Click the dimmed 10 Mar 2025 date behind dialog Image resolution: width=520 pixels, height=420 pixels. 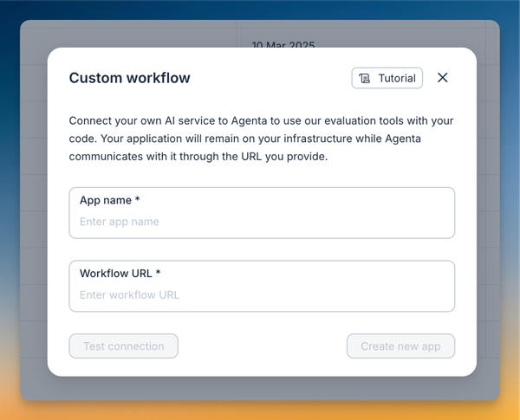click(283, 43)
